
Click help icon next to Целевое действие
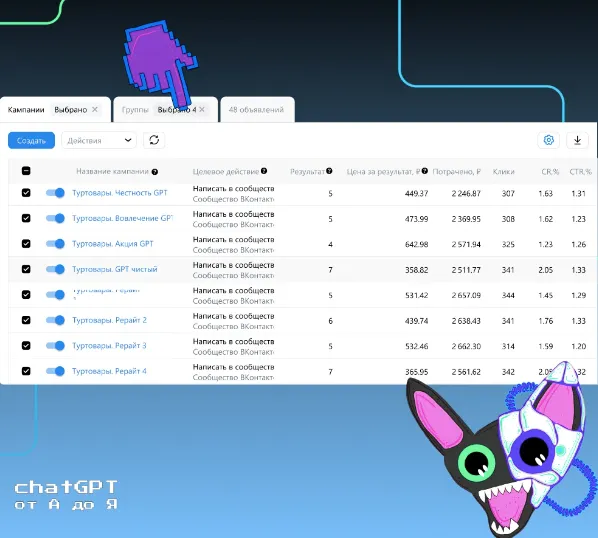click(x=264, y=171)
